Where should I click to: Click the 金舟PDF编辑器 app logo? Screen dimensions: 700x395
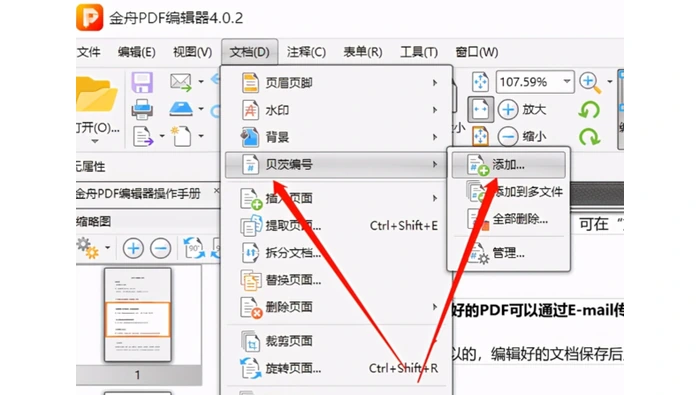click(x=90, y=18)
